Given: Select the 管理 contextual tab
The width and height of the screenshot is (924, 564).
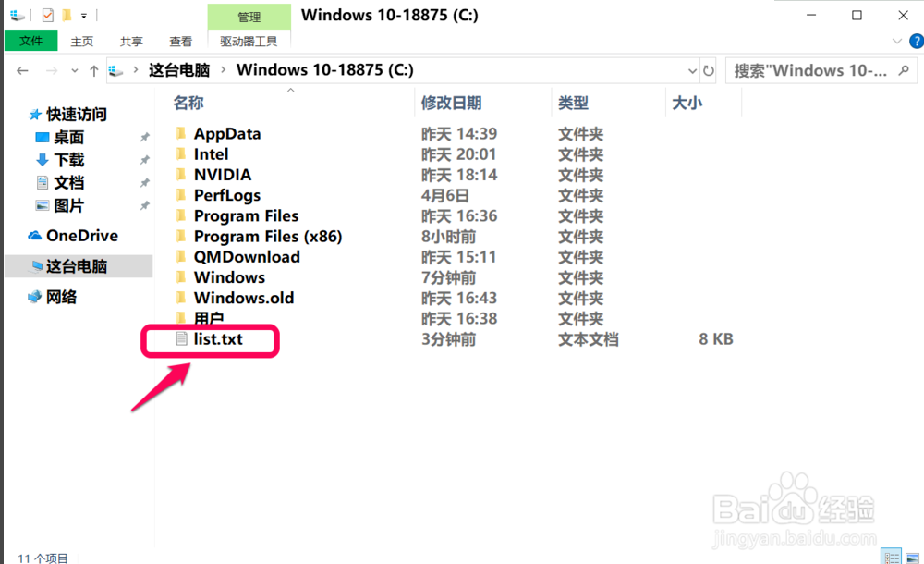Looking at the screenshot, I should [x=249, y=17].
